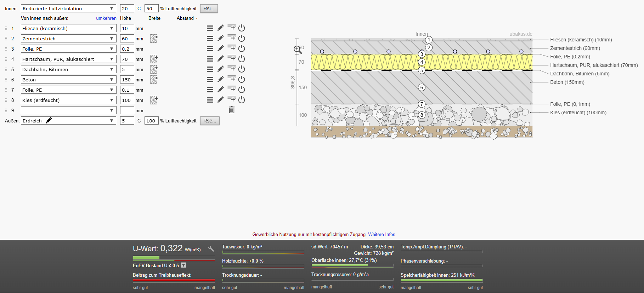Viewport: 644px width, 293px height.
Task: Insert a new layer above the Beton row
Action: click(x=232, y=79)
